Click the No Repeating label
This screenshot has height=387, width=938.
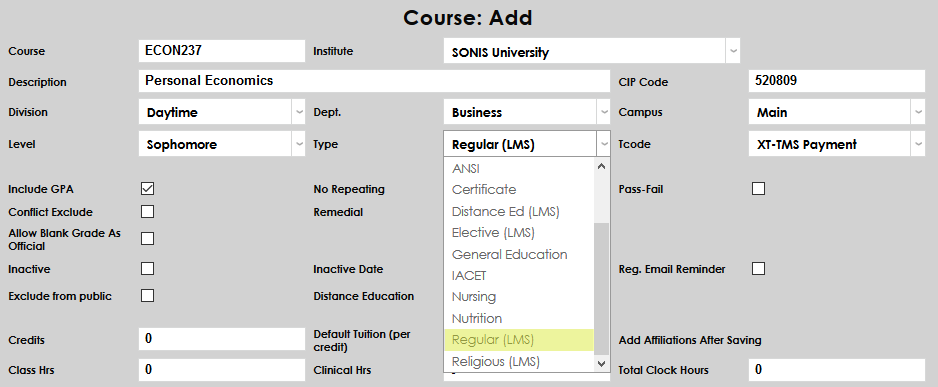coord(349,189)
